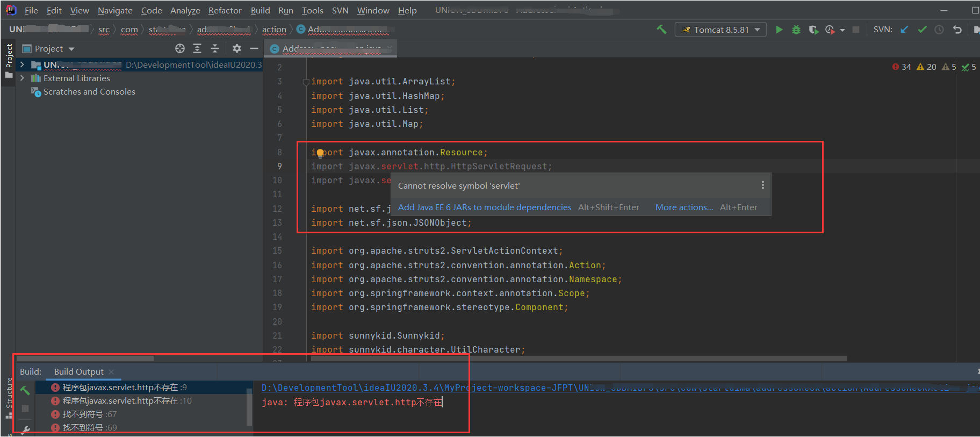
Task: Revert changes with the SVN rollback arrow
Action: [957, 30]
